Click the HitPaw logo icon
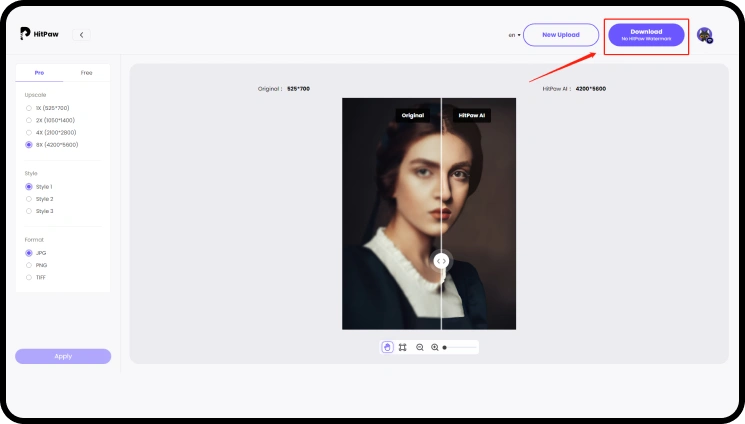This screenshot has width=745, height=424. tap(25, 34)
